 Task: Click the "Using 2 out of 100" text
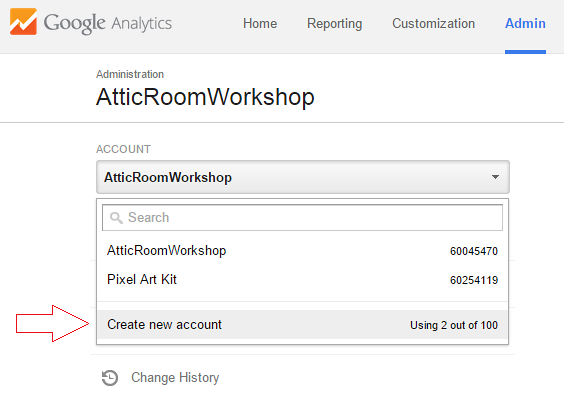[x=454, y=325]
